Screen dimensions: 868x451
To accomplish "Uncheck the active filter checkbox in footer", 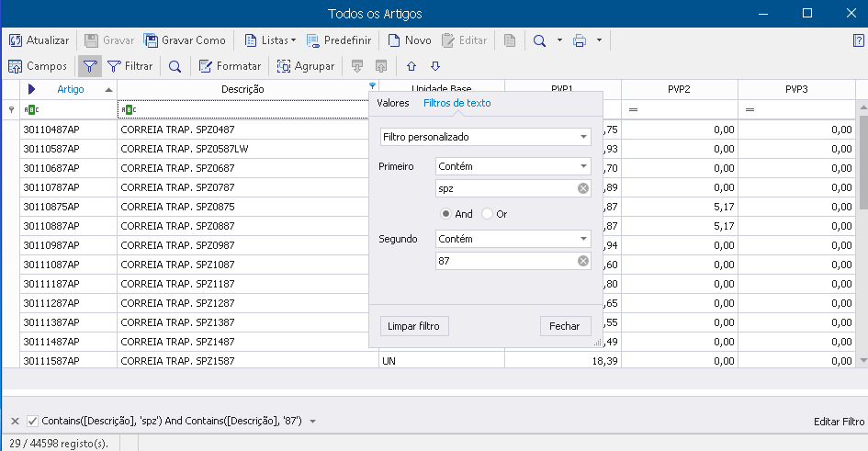I will 33,421.
